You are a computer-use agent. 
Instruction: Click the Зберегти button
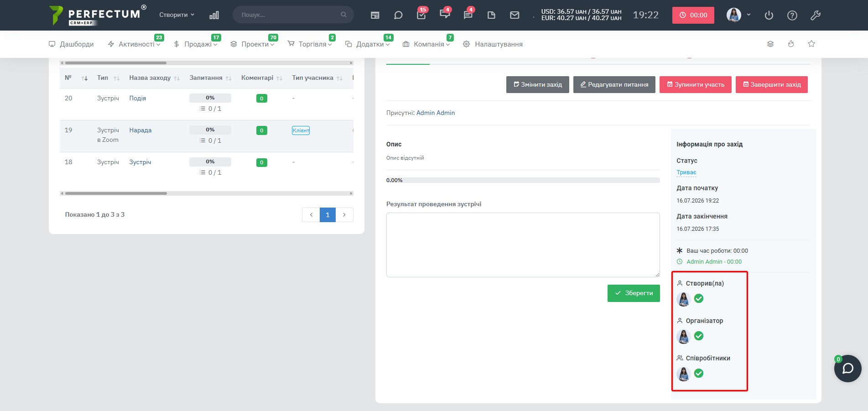pos(634,293)
